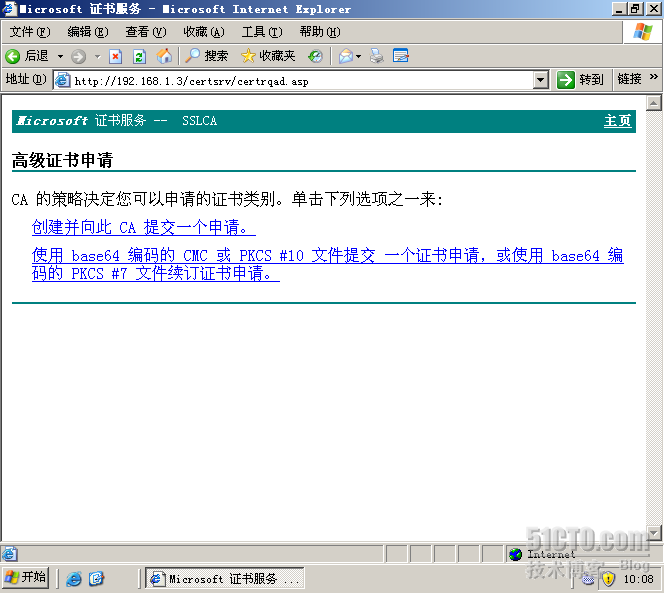Viewport: 664px width, 593px height.
Task: Click the address bar URL field
Action: [x=302, y=80]
